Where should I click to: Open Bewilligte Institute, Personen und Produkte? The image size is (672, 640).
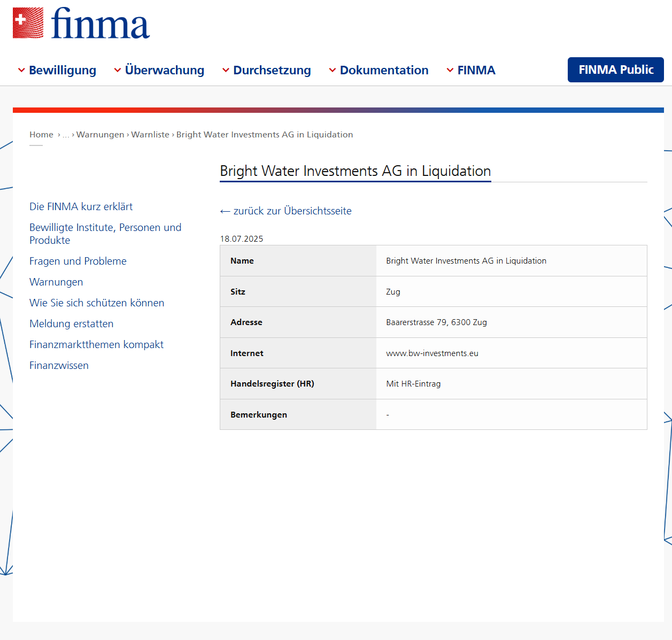[x=105, y=234]
